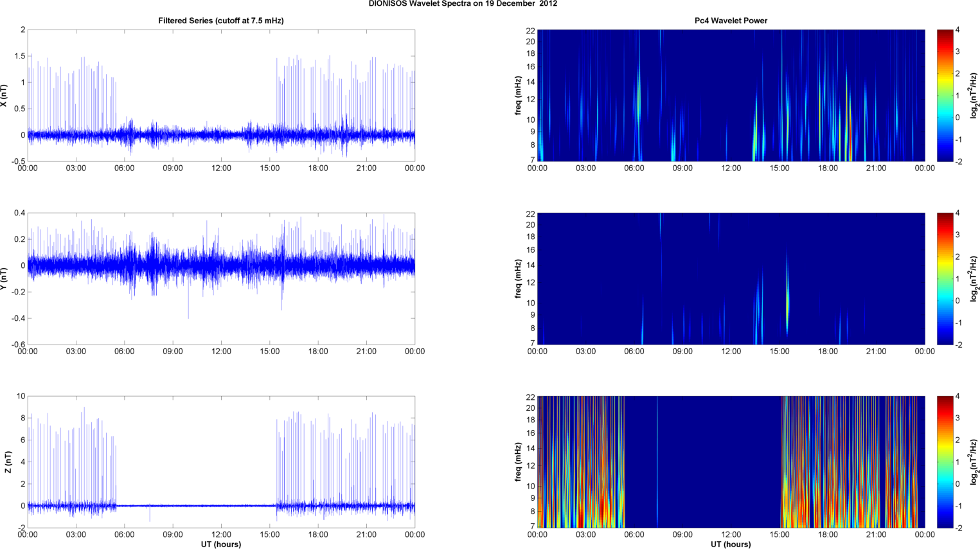Click the colorbar beside the top spectrogram
Screen dimensions: 980x549
click(x=945, y=95)
